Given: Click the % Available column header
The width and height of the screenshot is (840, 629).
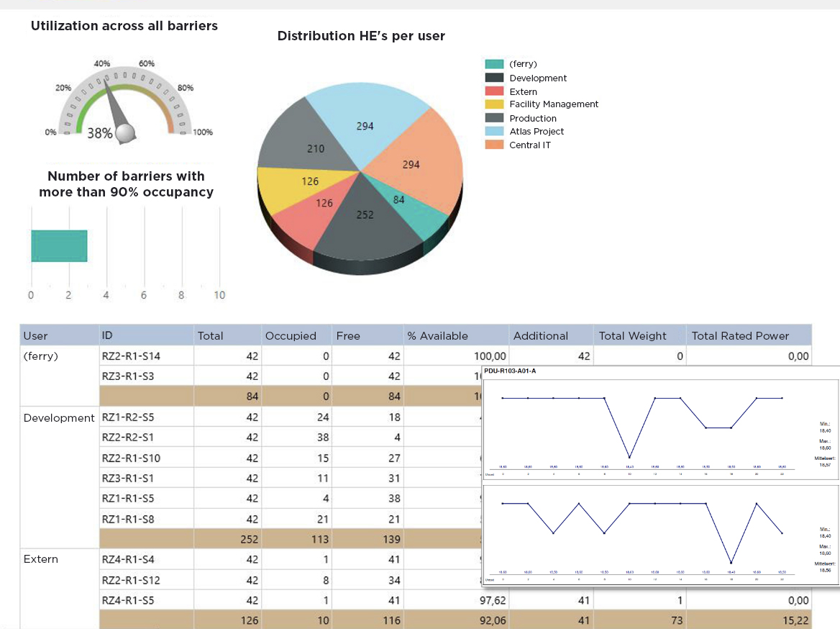Looking at the screenshot, I should click(x=437, y=335).
